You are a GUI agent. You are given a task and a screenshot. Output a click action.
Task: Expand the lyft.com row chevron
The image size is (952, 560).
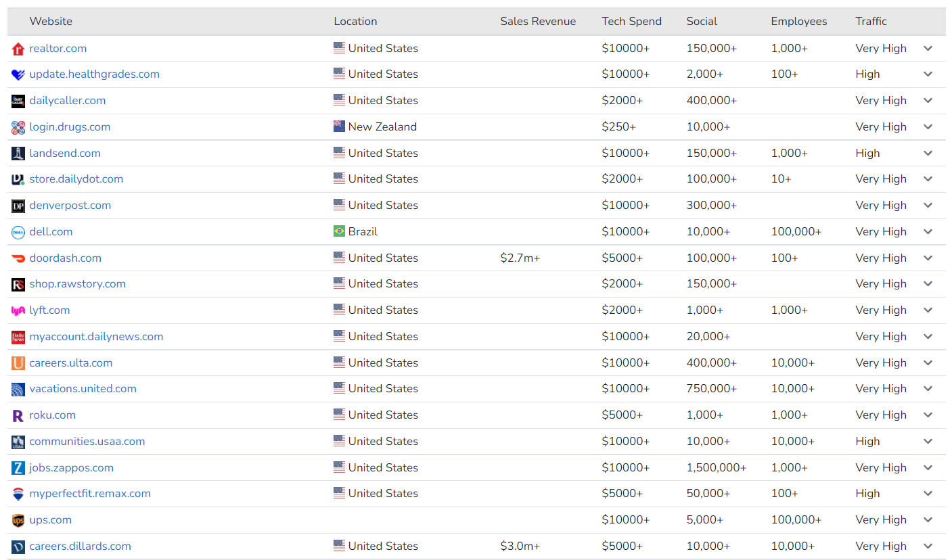928,310
